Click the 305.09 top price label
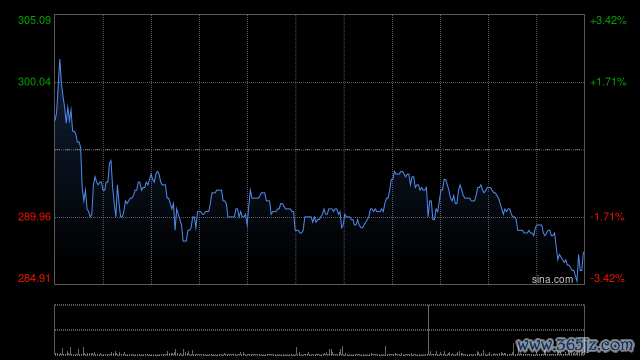 34,20
